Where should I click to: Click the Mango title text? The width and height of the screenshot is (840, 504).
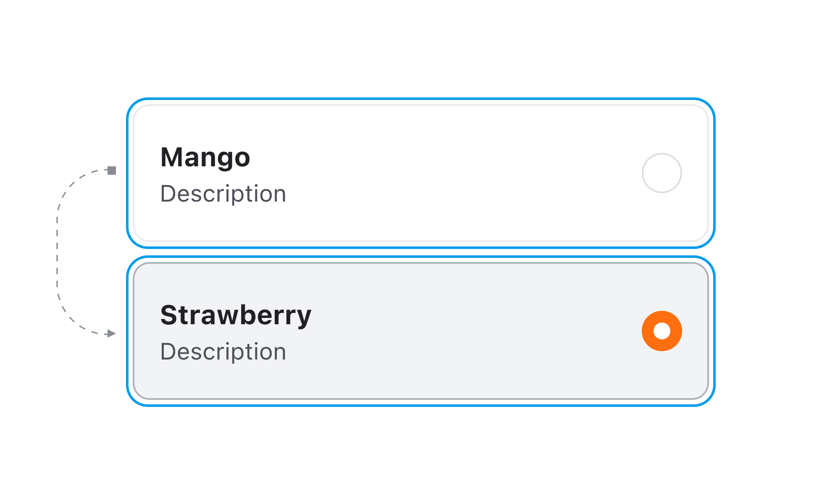[205, 157]
